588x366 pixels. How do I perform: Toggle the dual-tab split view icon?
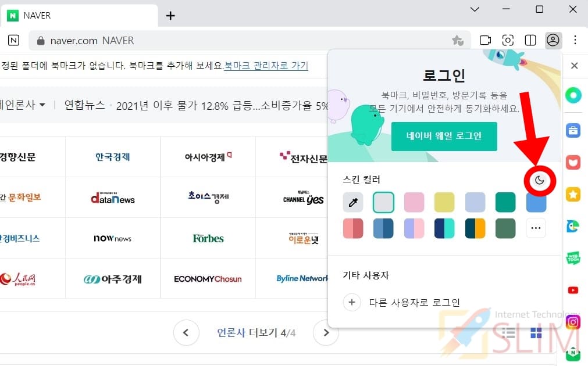(530, 40)
